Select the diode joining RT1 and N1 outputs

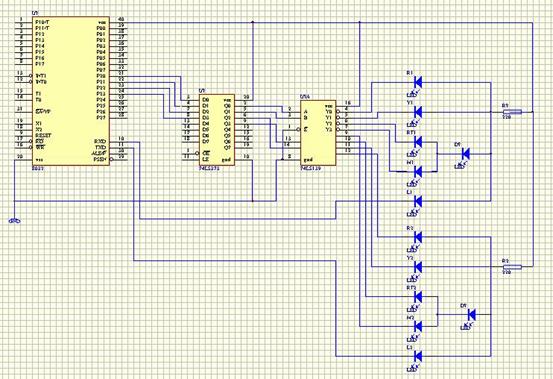click(466, 154)
